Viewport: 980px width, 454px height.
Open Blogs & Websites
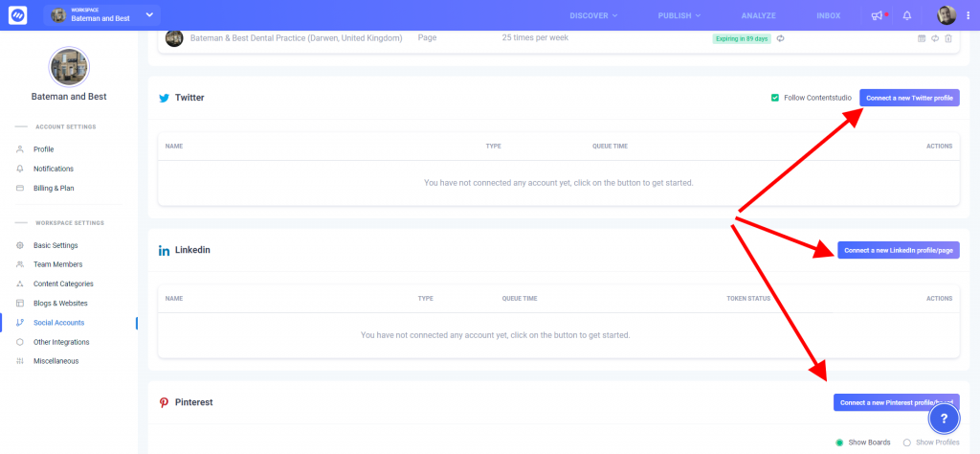point(60,304)
